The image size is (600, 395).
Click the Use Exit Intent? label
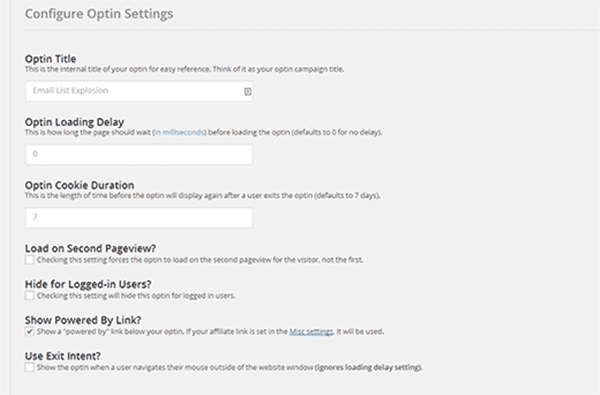[63, 356]
